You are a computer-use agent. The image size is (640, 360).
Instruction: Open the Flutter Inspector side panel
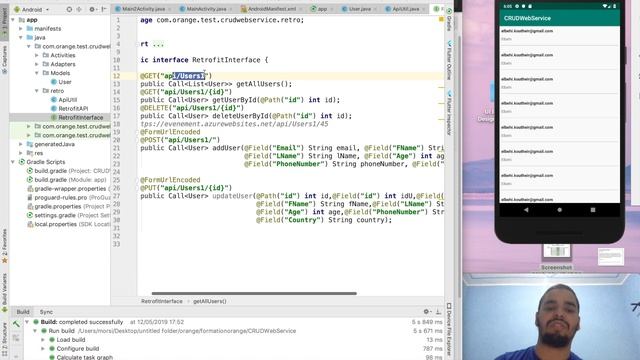(x=449, y=112)
